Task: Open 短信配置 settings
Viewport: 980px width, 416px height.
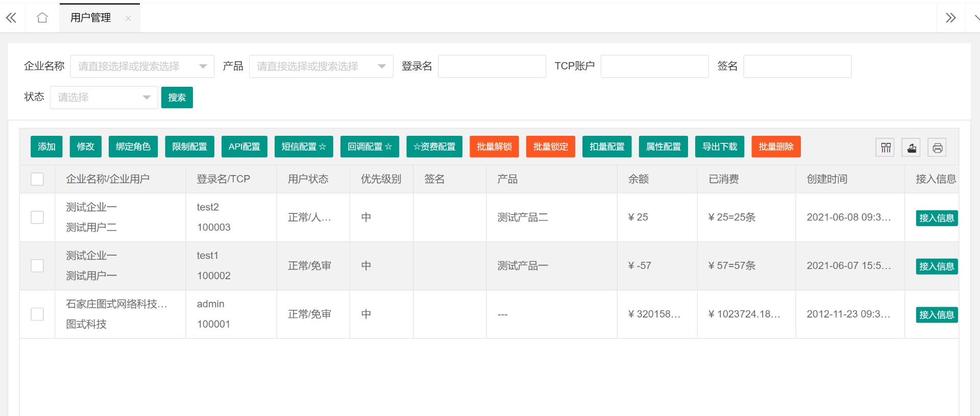Action: [304, 146]
